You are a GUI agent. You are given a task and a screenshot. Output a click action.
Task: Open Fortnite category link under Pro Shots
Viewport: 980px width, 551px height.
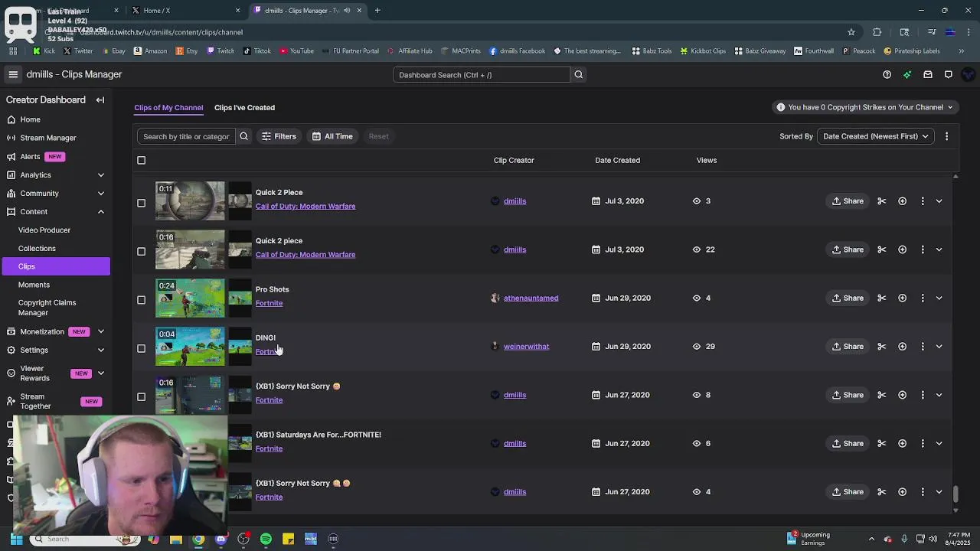tap(269, 303)
